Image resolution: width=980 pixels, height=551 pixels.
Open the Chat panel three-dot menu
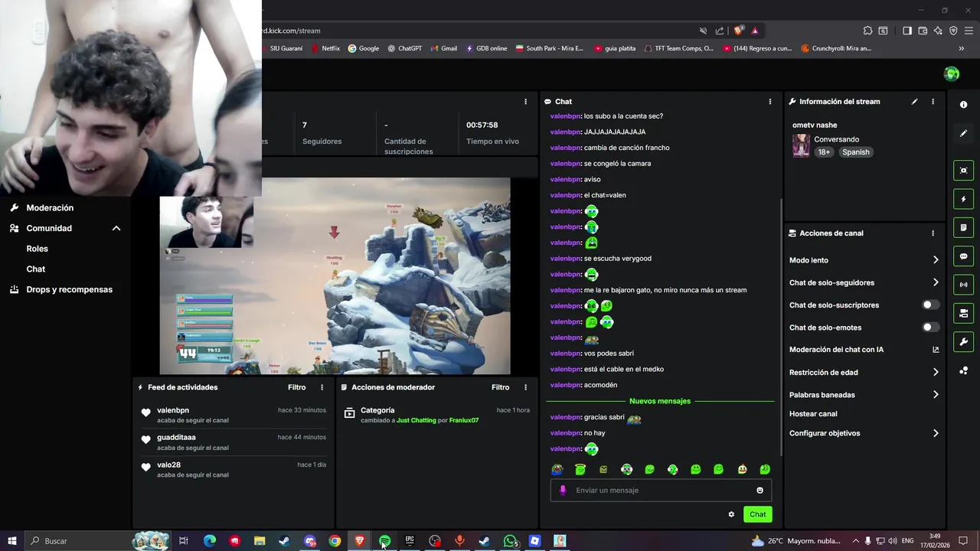769,102
